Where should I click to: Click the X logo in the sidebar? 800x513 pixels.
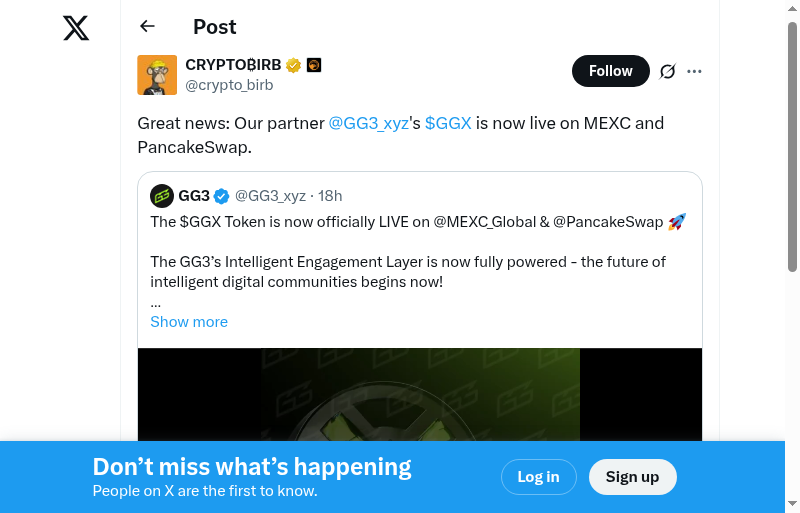[76, 28]
